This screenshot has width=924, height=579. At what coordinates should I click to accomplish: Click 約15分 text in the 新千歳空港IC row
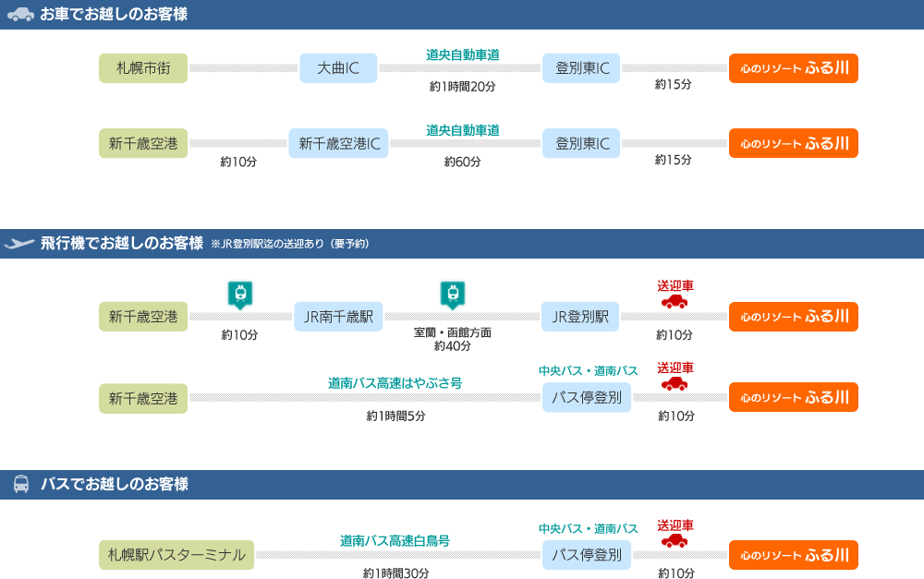[673, 160]
